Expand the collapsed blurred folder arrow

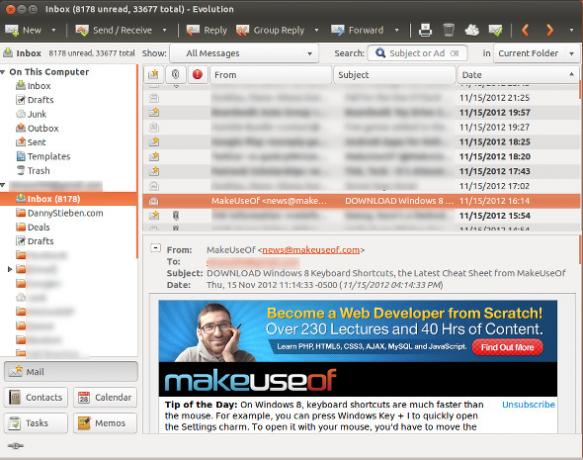[10, 269]
